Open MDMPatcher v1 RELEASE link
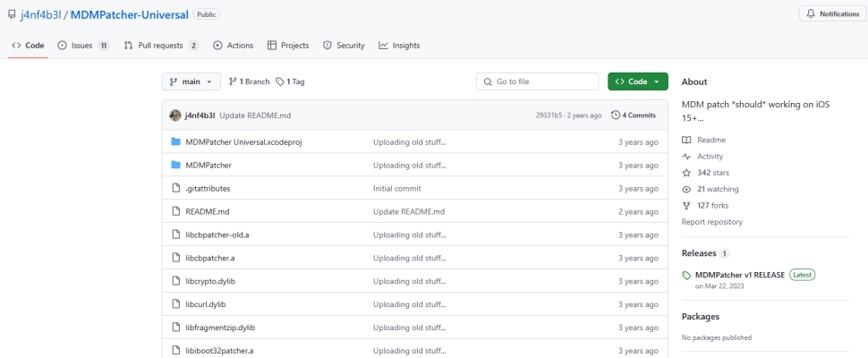The width and height of the screenshot is (868, 358). pyautogui.click(x=739, y=275)
